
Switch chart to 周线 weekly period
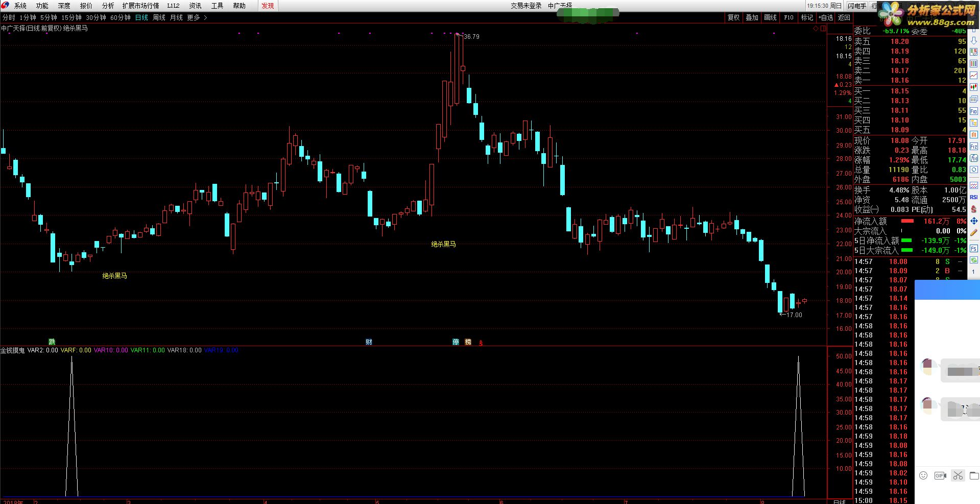click(159, 17)
